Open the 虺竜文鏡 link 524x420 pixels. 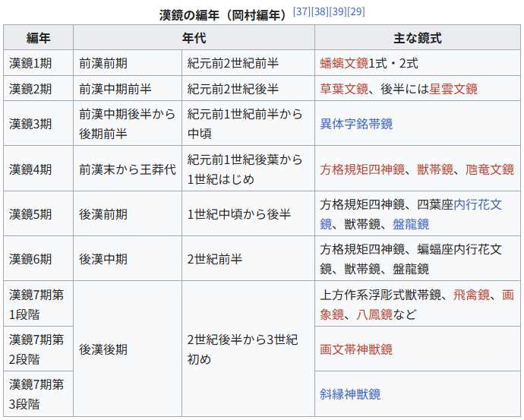490,169
